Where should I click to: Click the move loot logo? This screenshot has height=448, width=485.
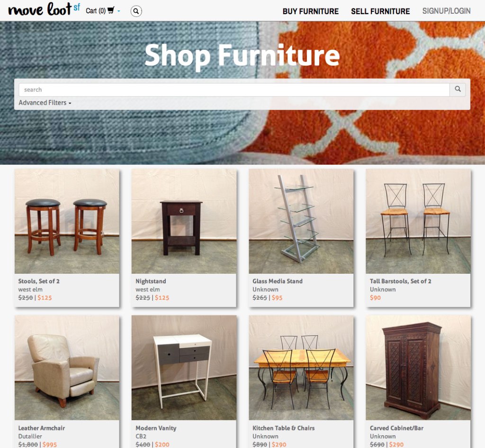(x=44, y=9)
